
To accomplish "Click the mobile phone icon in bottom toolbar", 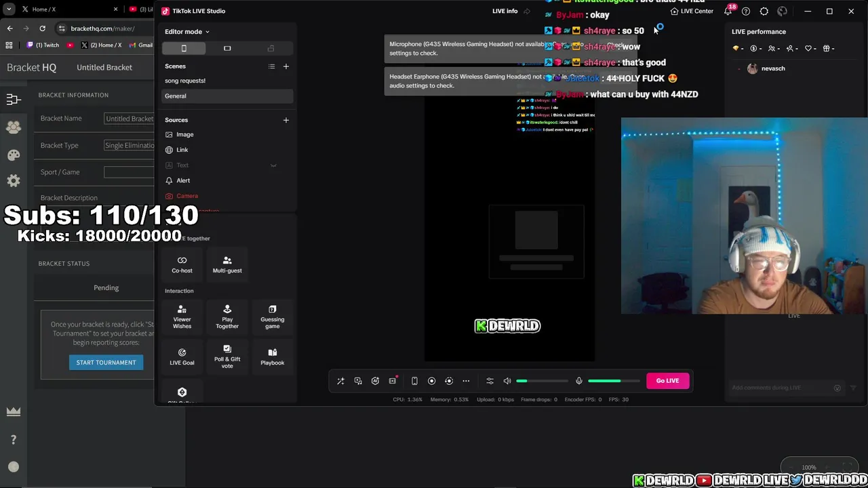I will tap(414, 381).
